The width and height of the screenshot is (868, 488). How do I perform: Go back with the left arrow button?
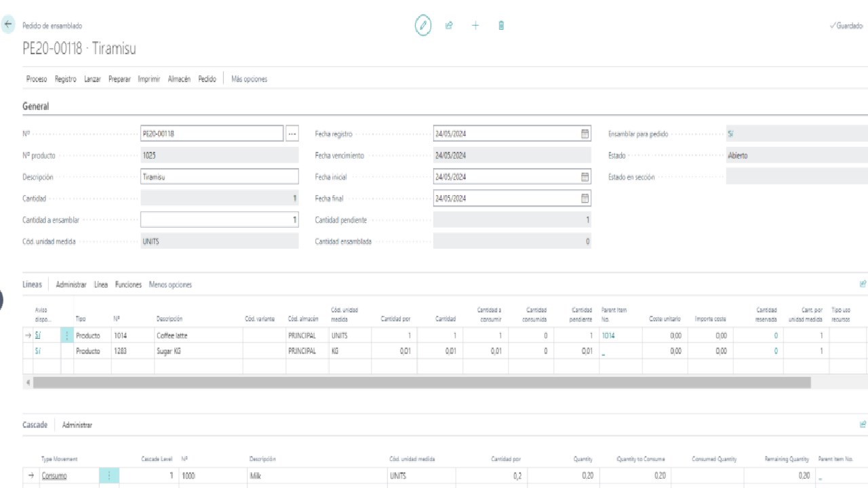[x=8, y=25]
